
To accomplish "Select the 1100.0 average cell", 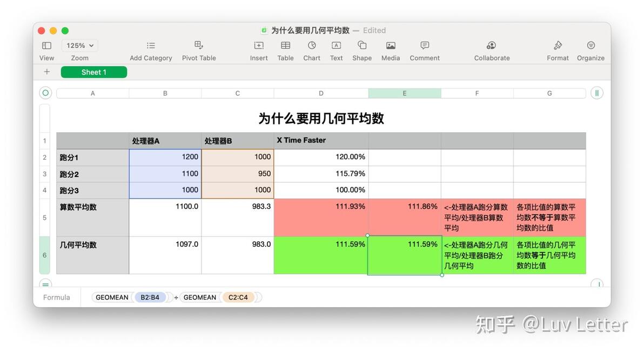I will [x=165, y=218].
